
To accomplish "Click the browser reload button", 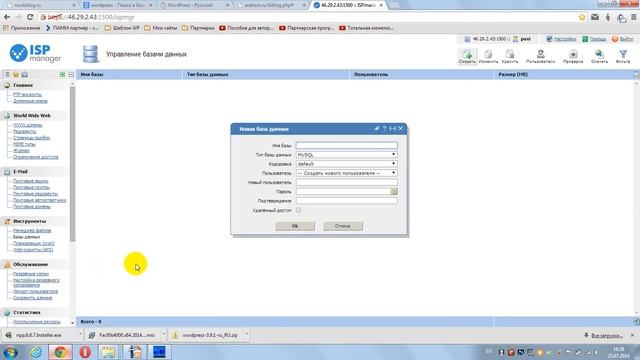I will coord(30,17).
